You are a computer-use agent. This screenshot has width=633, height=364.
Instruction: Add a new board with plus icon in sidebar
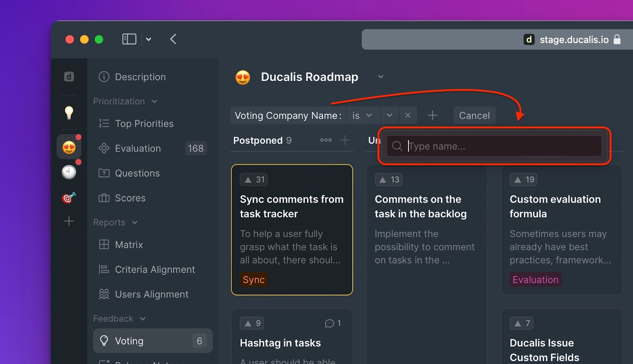(69, 221)
